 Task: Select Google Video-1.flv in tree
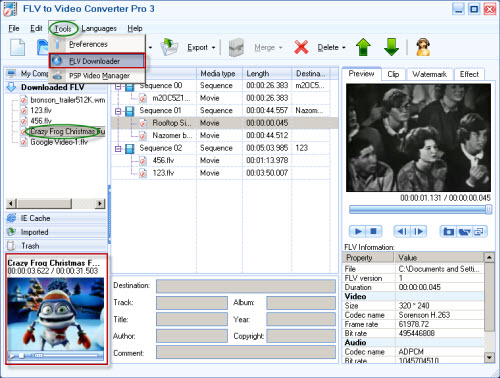(x=54, y=142)
